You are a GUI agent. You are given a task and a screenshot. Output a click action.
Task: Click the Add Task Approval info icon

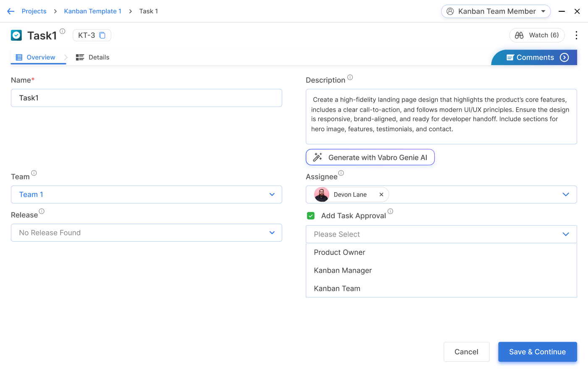390,212
